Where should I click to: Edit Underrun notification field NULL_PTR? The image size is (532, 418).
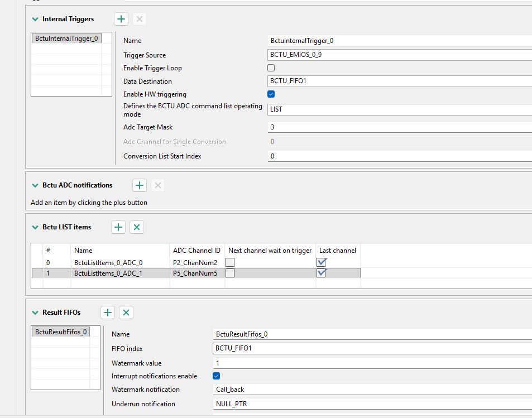[x=372, y=403]
